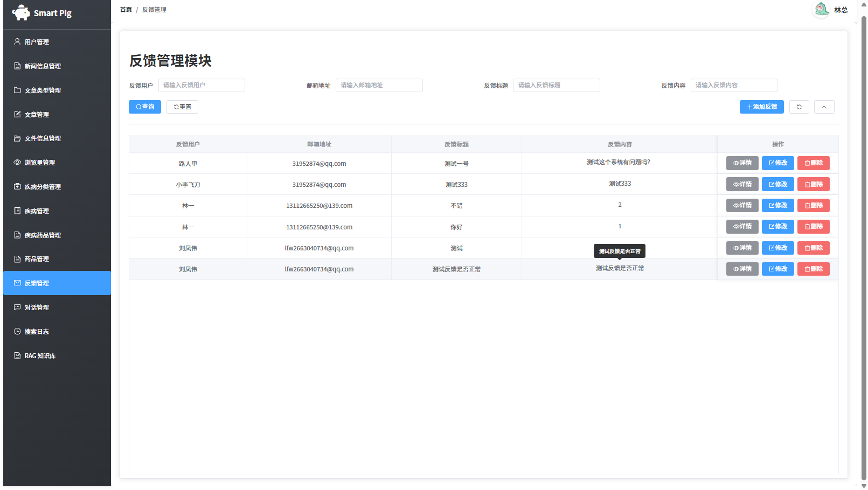
Task: Open the 林总 user avatar menu
Action: (831, 10)
